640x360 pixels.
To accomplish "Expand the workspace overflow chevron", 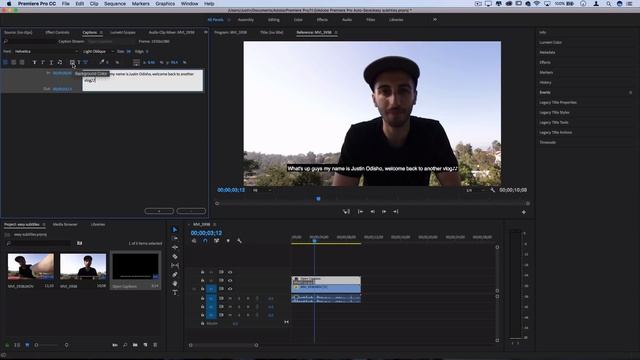I will (x=435, y=20).
